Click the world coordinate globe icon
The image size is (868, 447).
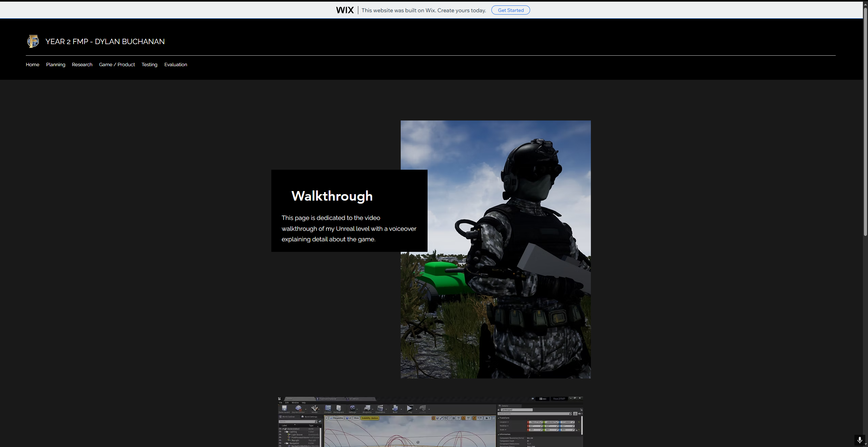click(446, 418)
